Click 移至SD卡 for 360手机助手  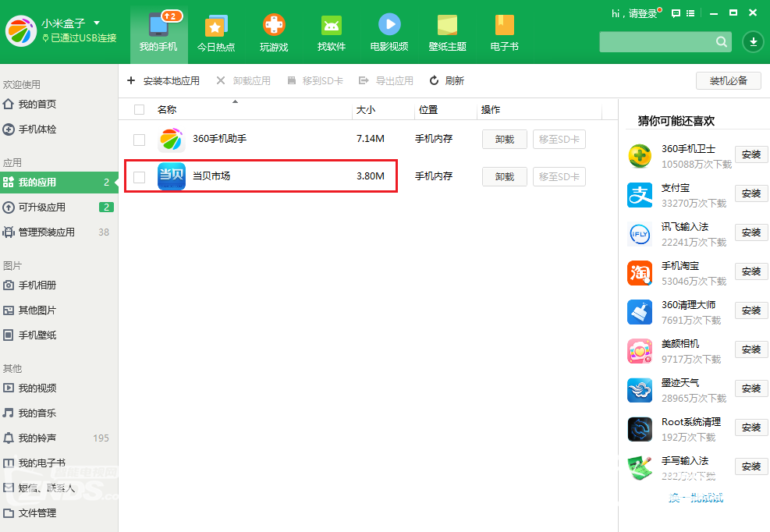[x=559, y=140]
